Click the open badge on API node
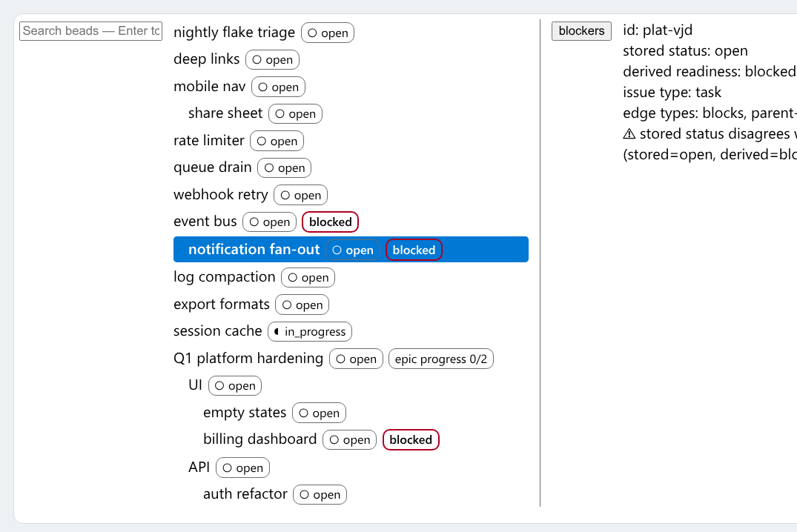This screenshot has width=797, height=532. [x=243, y=468]
